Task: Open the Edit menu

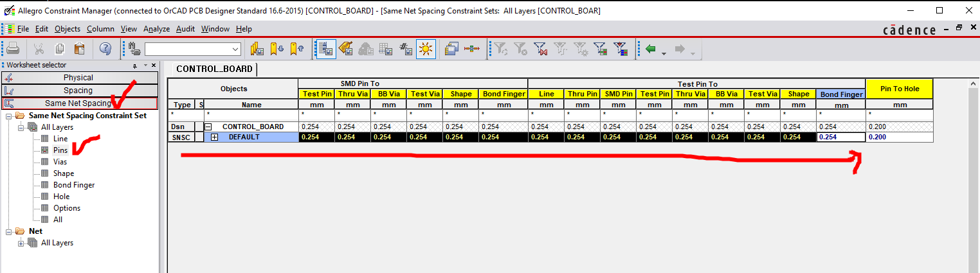Action: click(x=42, y=29)
